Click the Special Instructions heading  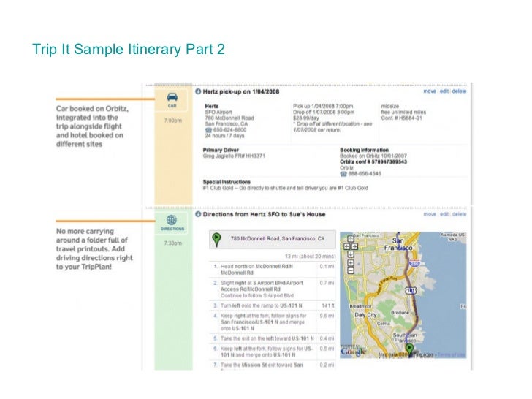227,182
